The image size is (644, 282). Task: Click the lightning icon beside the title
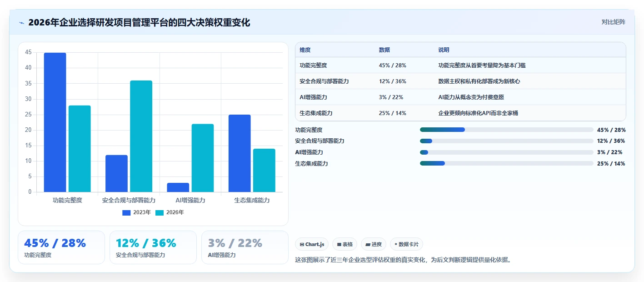pyautogui.click(x=21, y=23)
